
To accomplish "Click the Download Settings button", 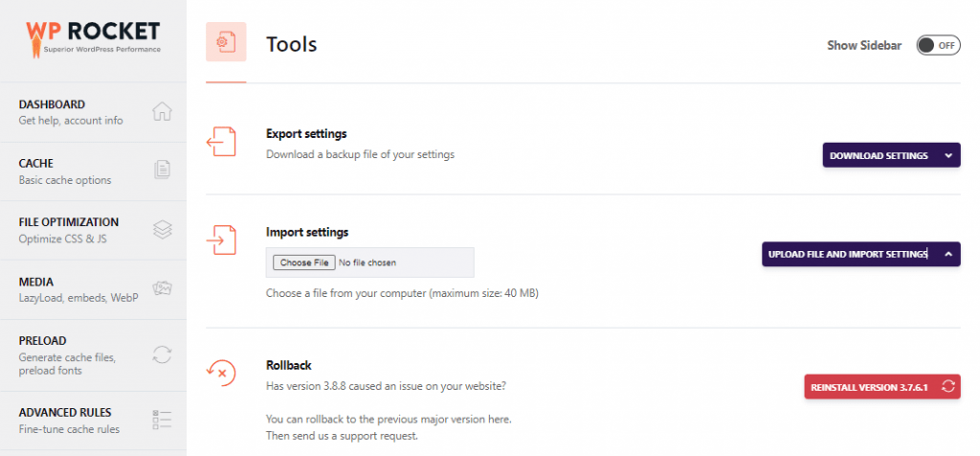I will click(x=891, y=155).
